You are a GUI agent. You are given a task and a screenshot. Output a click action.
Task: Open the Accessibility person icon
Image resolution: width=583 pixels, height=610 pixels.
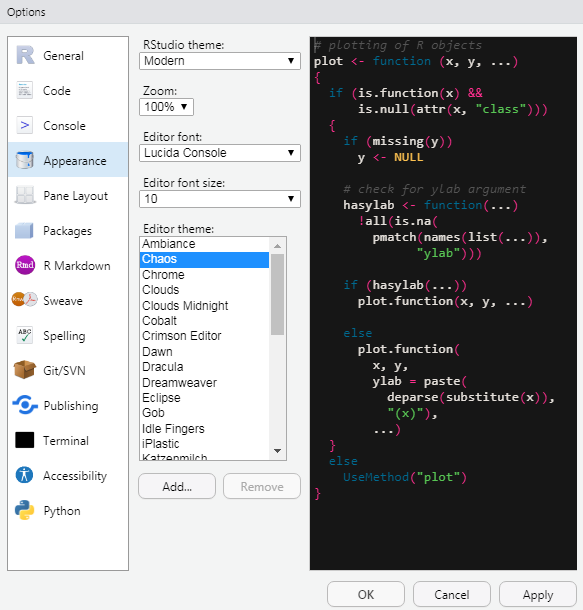point(25,475)
